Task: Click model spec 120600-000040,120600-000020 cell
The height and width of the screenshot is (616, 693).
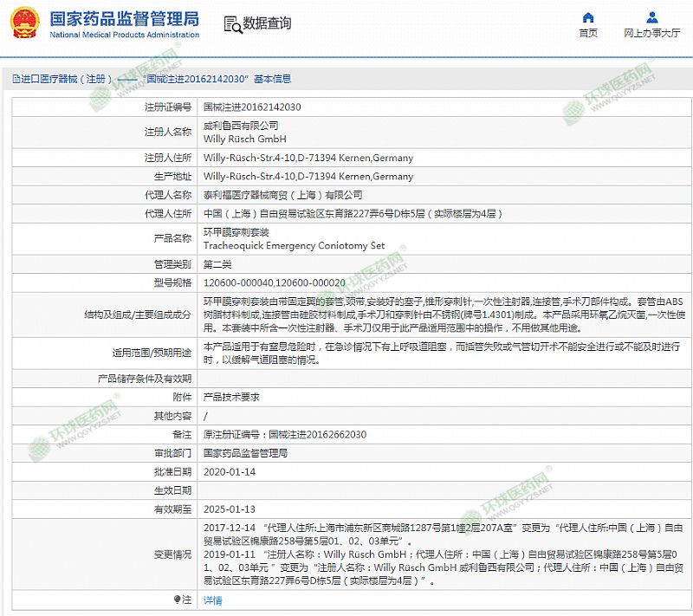Action: coord(274,282)
